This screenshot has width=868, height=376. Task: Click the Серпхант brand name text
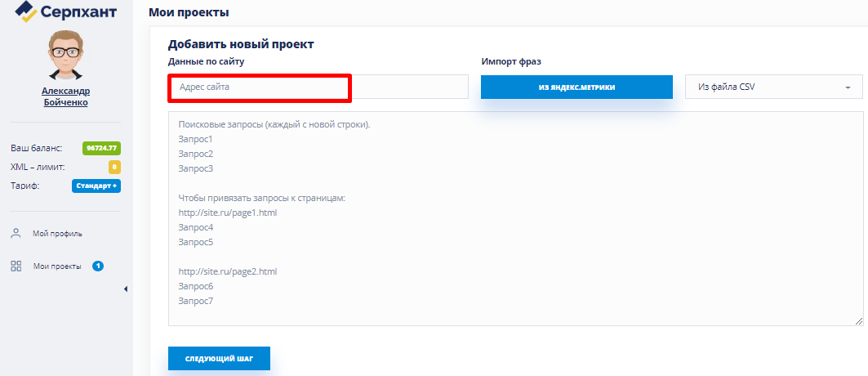point(78,12)
